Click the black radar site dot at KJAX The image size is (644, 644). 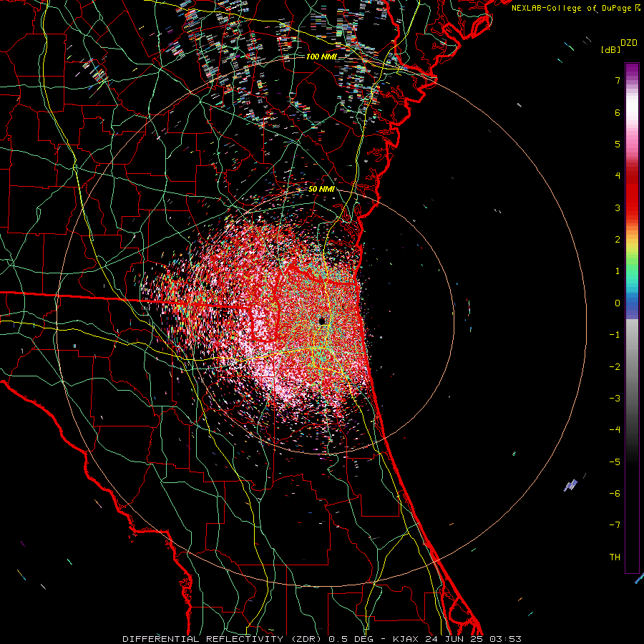[323, 321]
